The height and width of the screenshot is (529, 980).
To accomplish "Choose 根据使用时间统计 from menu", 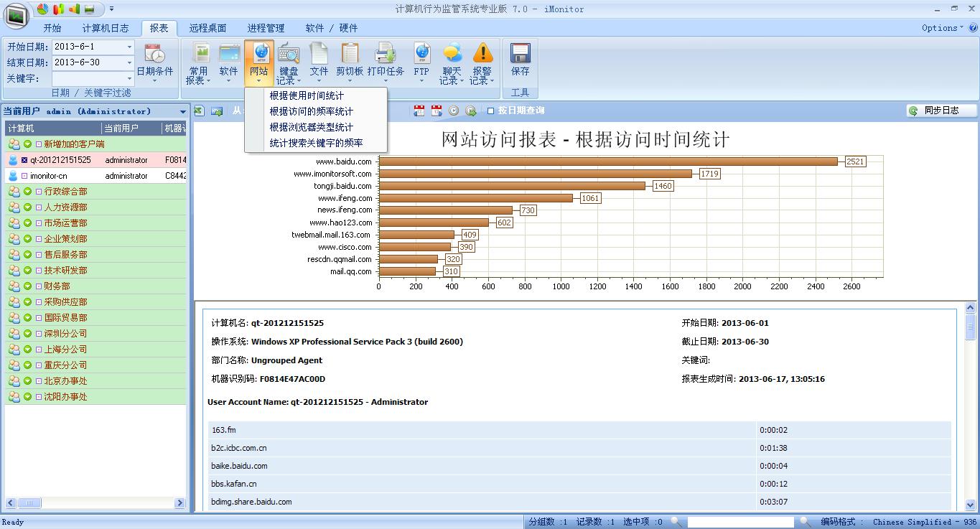I will click(316, 95).
